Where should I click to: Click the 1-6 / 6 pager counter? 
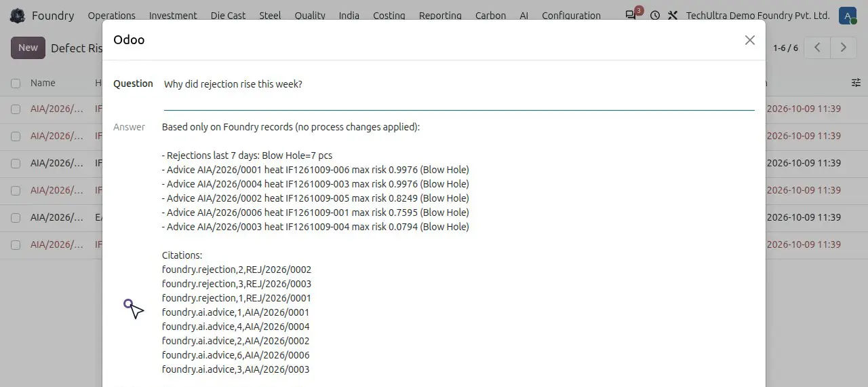[785, 48]
